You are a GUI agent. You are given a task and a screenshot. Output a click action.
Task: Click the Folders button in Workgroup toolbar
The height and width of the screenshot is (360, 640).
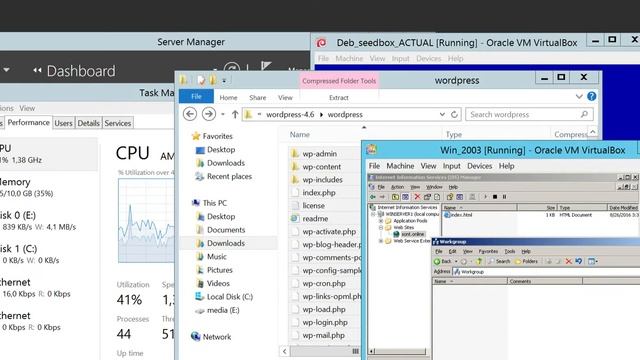526,261
